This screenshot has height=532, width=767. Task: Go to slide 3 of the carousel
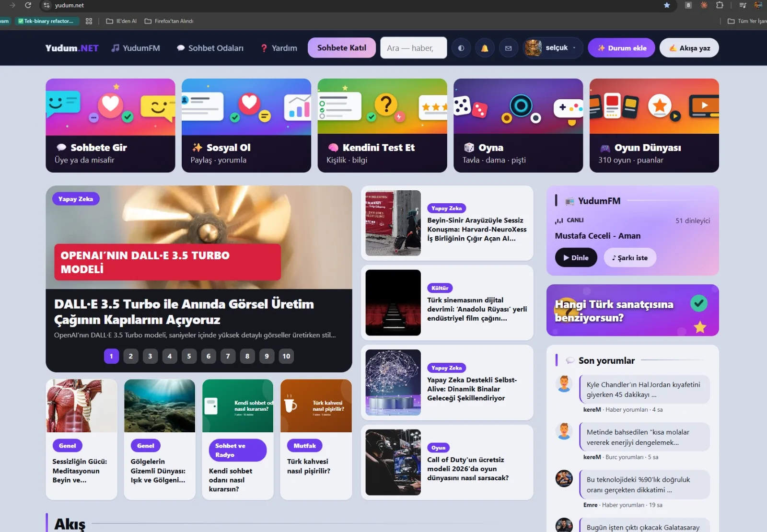[x=150, y=356]
